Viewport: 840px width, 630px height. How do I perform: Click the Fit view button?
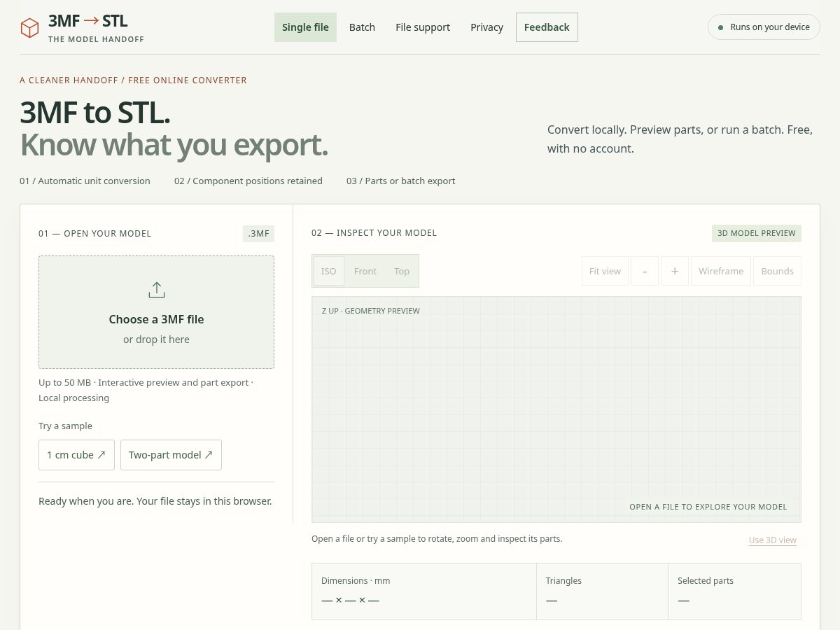pos(605,271)
